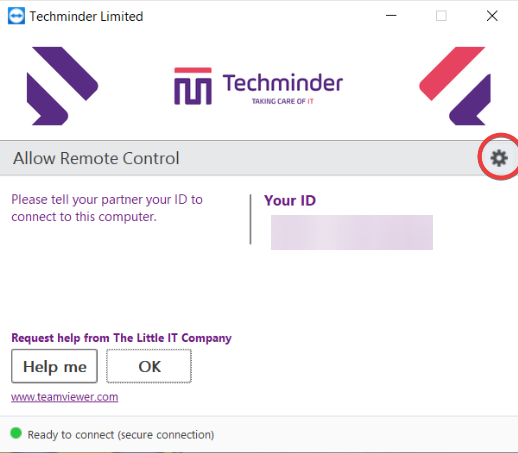Confirm with the OK button
This screenshot has height=453, width=518.
pyautogui.click(x=149, y=366)
